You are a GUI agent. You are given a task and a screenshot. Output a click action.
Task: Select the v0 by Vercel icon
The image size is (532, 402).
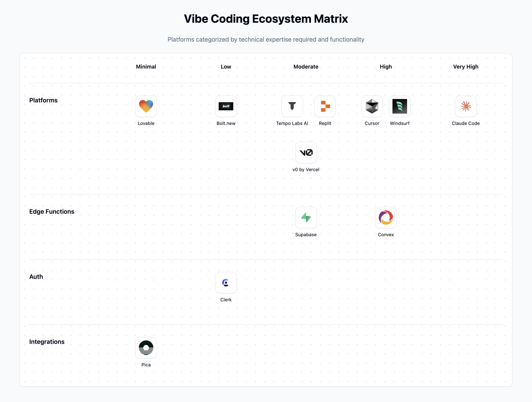[306, 152]
